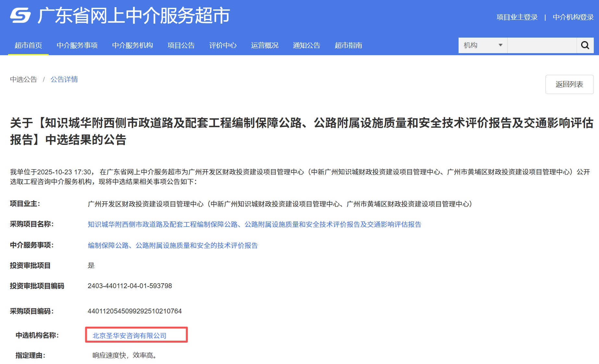This screenshot has height=364, width=599.
Task: Open the 采购项目名称 project link
Action: pyautogui.click(x=254, y=224)
